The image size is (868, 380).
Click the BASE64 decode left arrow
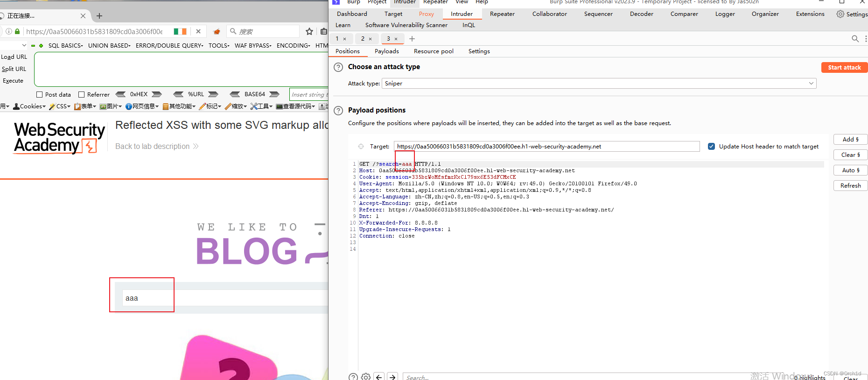[235, 94]
